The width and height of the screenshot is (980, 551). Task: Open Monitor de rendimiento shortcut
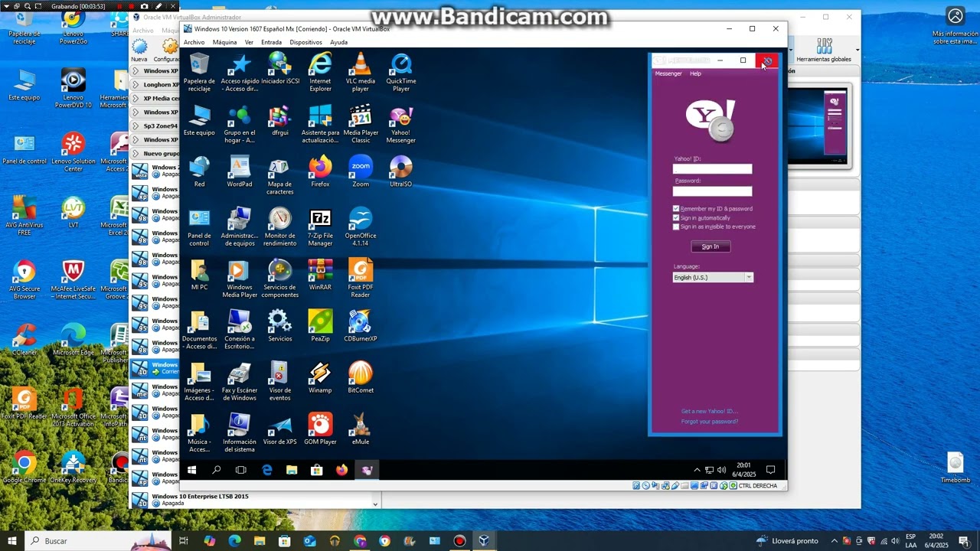(x=279, y=227)
